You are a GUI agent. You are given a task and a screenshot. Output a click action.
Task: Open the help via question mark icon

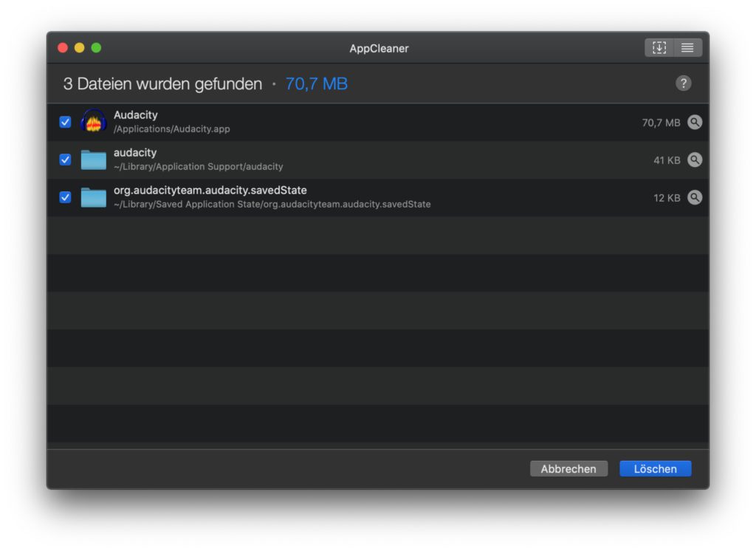click(x=683, y=83)
